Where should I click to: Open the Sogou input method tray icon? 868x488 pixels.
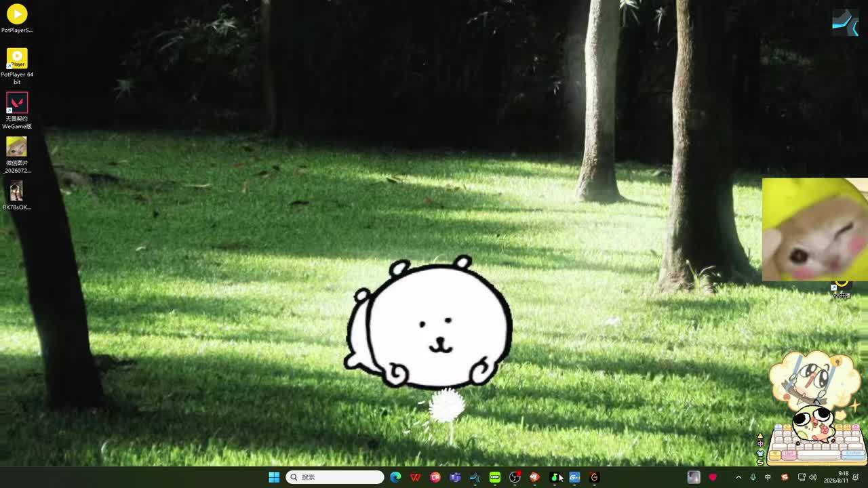click(x=785, y=477)
